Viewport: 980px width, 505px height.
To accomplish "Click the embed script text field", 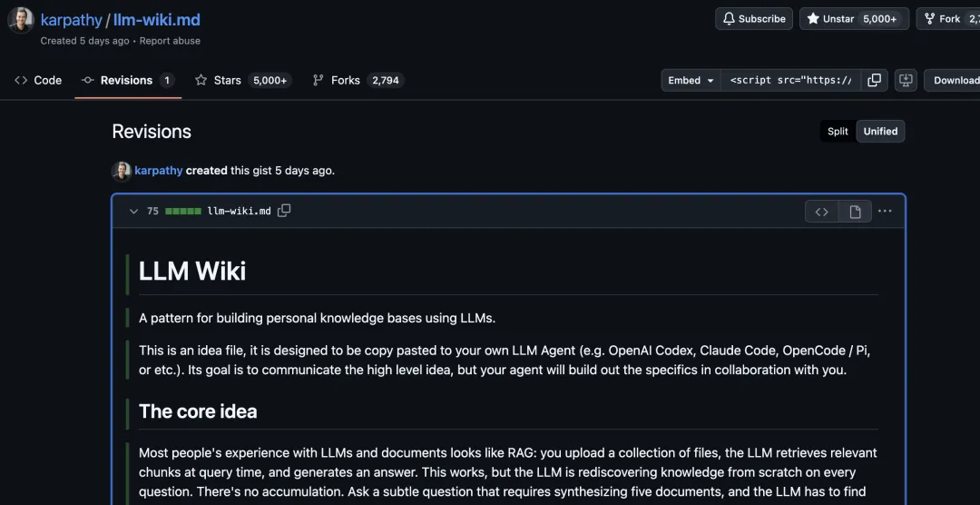I will click(x=789, y=80).
